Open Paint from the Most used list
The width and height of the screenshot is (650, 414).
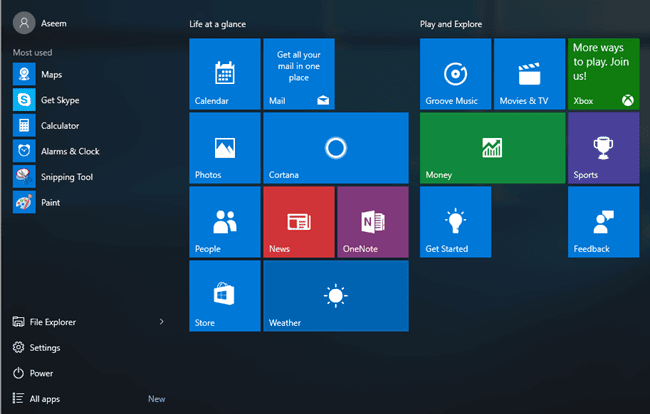[x=50, y=203]
